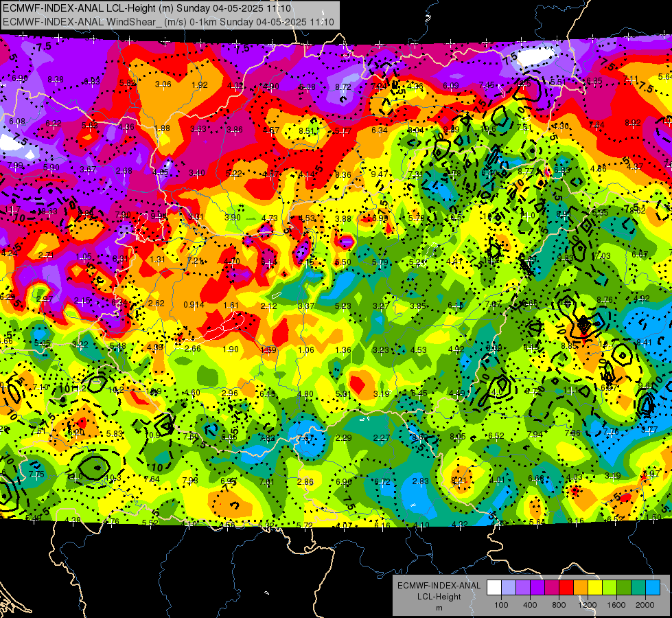672x618 pixels.
Task: Click the grid value '3.85'
Action: [x=417, y=306]
